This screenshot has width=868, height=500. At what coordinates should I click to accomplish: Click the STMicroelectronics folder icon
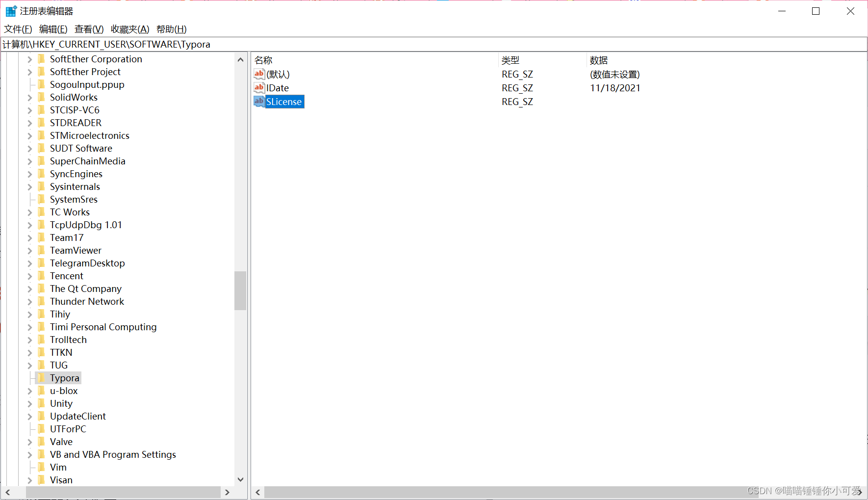pyautogui.click(x=42, y=135)
